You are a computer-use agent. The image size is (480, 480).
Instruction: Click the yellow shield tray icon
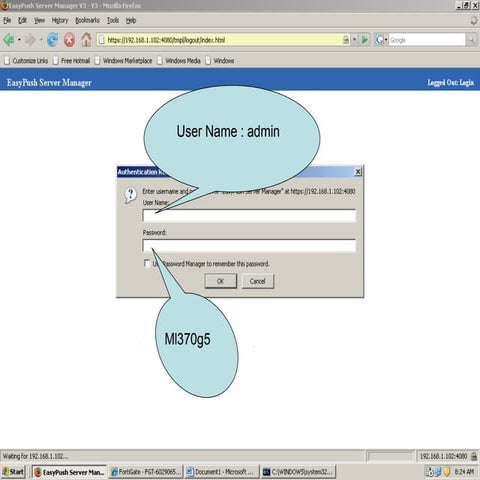click(447, 472)
